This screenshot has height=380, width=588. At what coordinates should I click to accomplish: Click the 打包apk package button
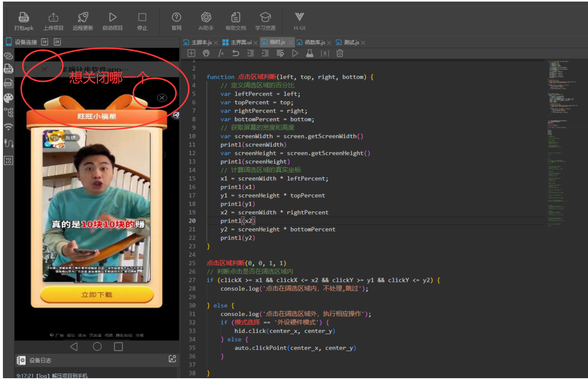pos(24,21)
